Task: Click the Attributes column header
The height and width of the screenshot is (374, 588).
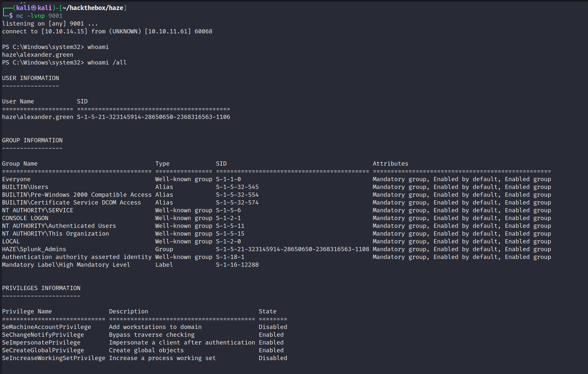Action: pos(390,164)
